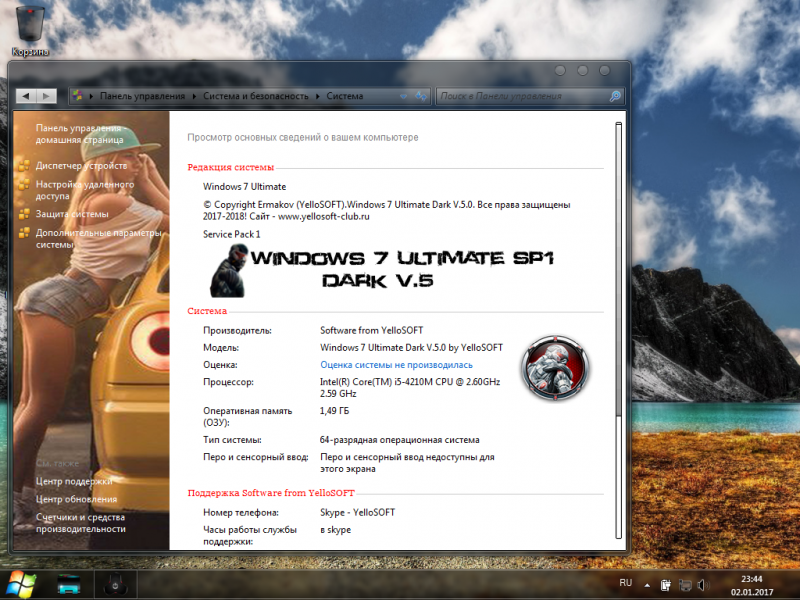The height and width of the screenshot is (600, 800).
Task: Go back with the left navigation arrow
Action: coord(26,96)
